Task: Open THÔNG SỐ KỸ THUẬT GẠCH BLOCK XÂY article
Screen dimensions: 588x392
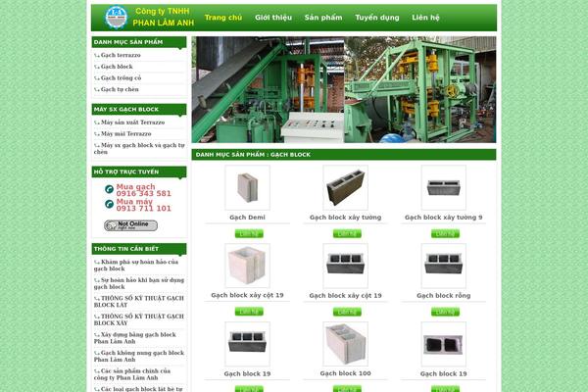Action: [139, 319]
